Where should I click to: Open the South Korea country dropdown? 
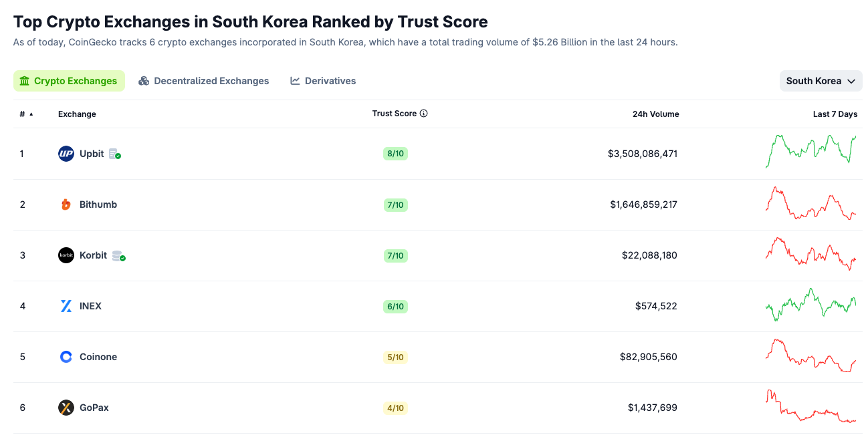(x=821, y=81)
